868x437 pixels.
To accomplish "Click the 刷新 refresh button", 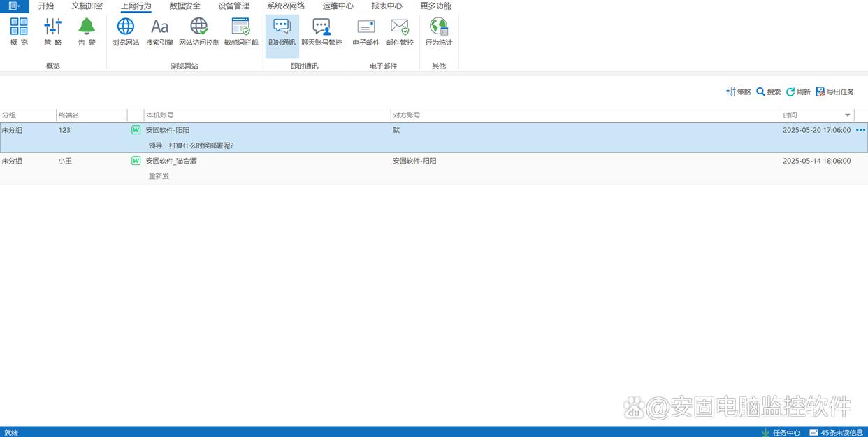I will (x=798, y=92).
